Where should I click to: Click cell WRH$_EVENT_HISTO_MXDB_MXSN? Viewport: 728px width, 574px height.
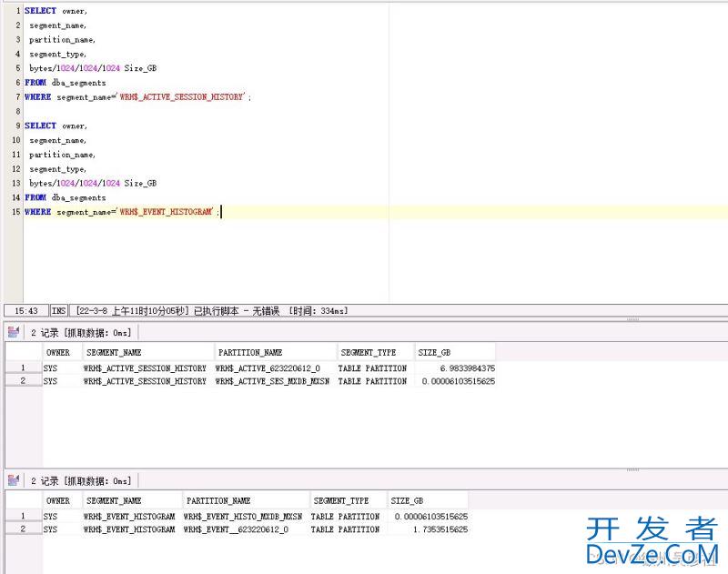(x=243, y=517)
